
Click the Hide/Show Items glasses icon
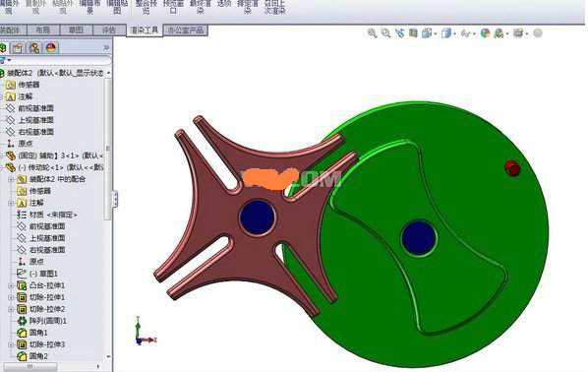click(465, 33)
